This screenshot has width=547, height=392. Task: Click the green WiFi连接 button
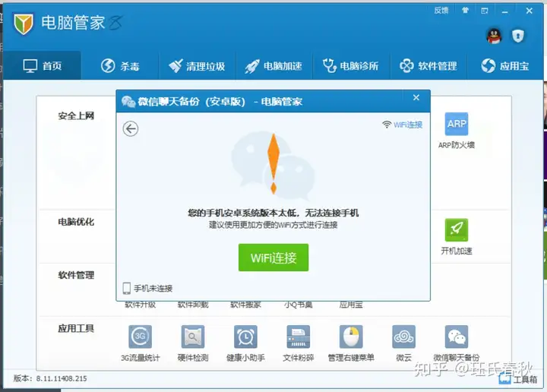(x=273, y=258)
